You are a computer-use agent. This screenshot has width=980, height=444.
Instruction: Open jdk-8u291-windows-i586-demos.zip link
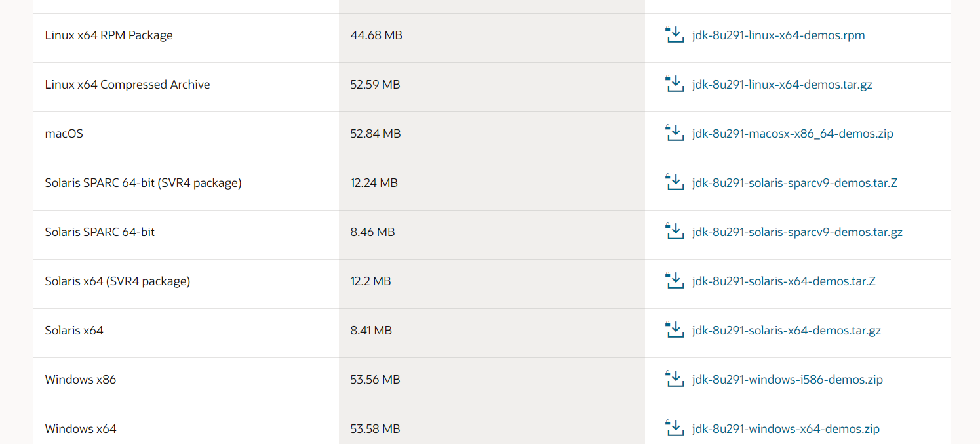[787, 380]
